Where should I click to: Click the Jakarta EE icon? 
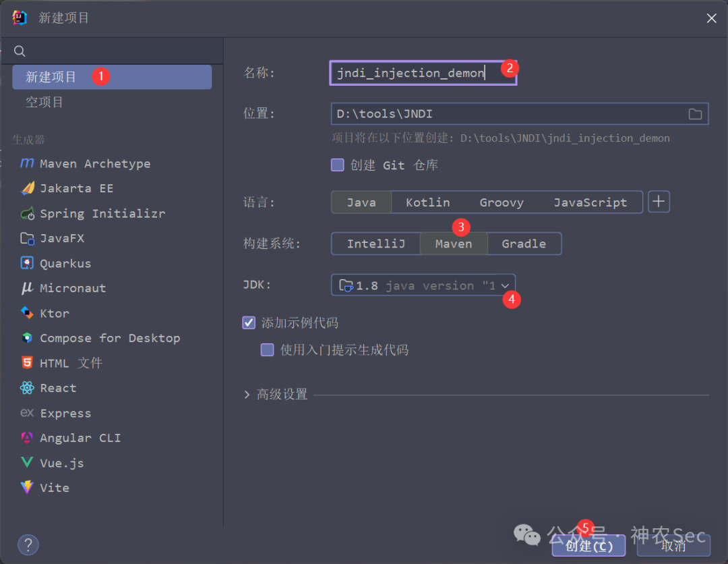click(28, 188)
